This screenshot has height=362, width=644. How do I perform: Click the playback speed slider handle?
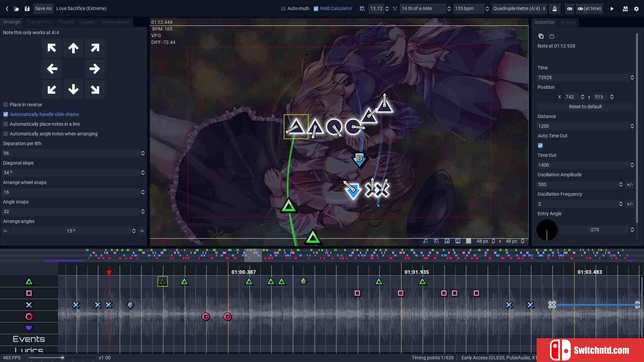coord(62,358)
